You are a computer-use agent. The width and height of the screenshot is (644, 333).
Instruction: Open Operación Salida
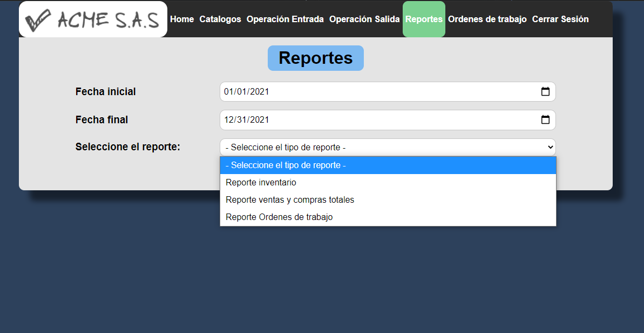pyautogui.click(x=364, y=19)
